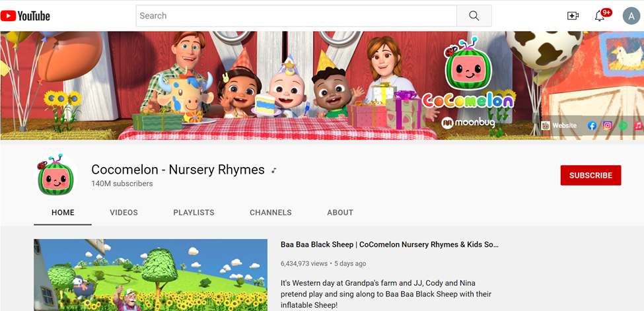Switch to the CHANNELS tab
This screenshot has height=311, width=644.
tap(271, 213)
